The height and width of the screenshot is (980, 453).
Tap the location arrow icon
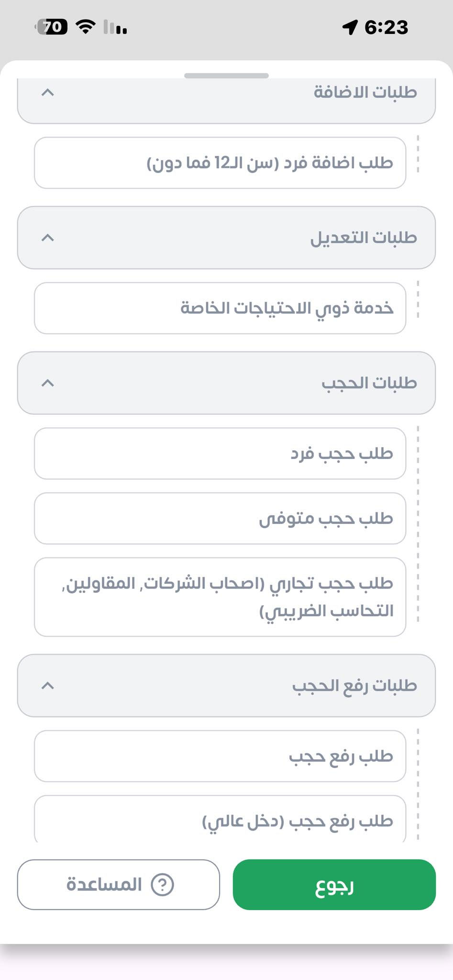click(x=350, y=27)
